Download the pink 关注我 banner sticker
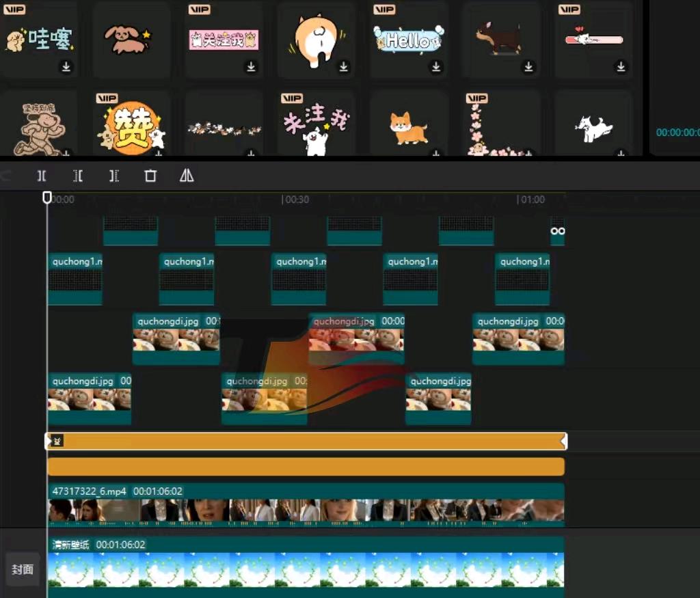The height and width of the screenshot is (598, 700). click(x=251, y=66)
